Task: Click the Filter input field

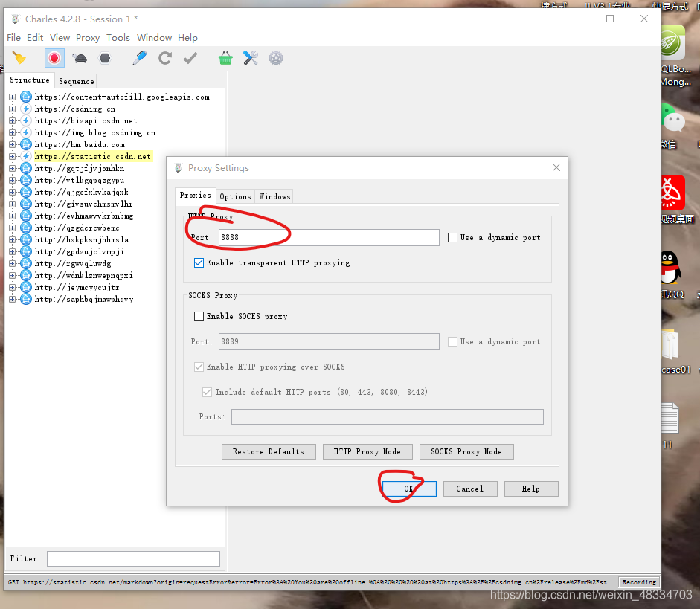Action: click(133, 558)
